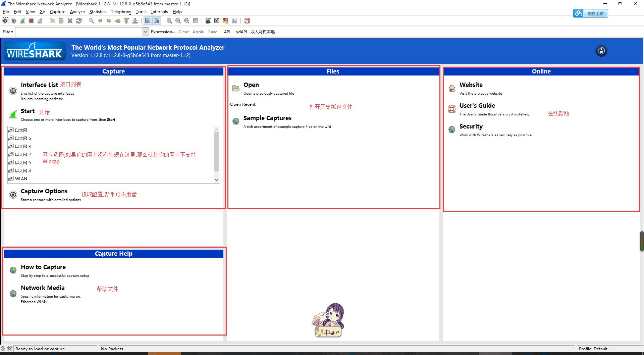Toggle Colorize Packet List
The height and width of the screenshot is (355, 644).
(148, 20)
